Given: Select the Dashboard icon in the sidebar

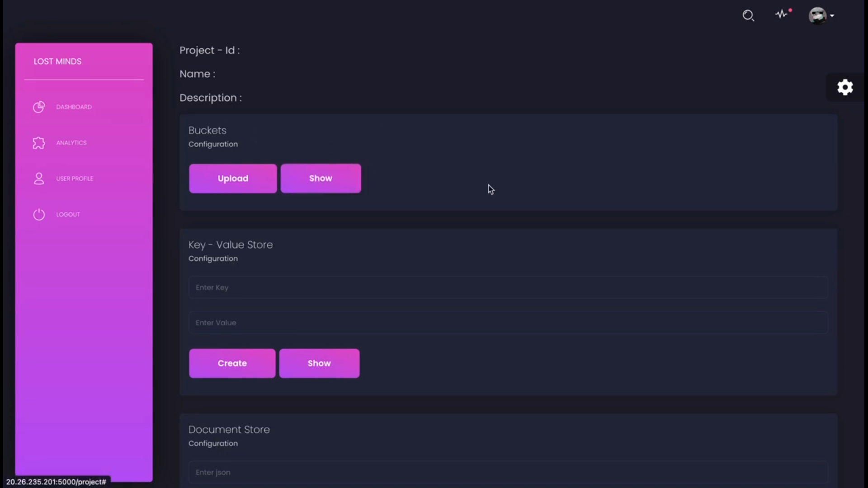Looking at the screenshot, I should tap(38, 107).
